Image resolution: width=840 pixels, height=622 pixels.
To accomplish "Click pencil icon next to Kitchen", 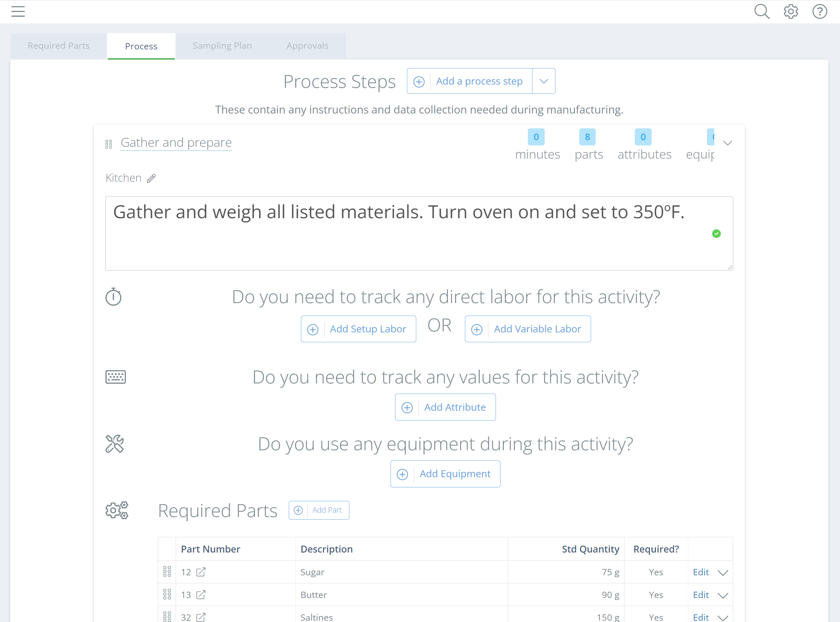I will [151, 178].
